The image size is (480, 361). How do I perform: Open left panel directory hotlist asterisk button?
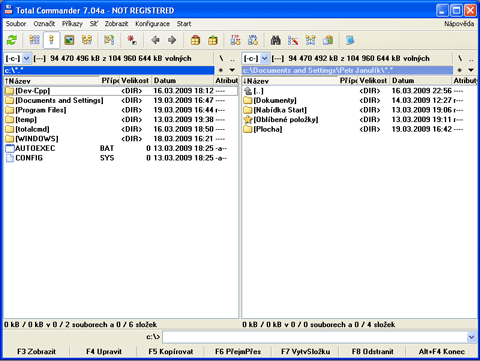[221, 70]
